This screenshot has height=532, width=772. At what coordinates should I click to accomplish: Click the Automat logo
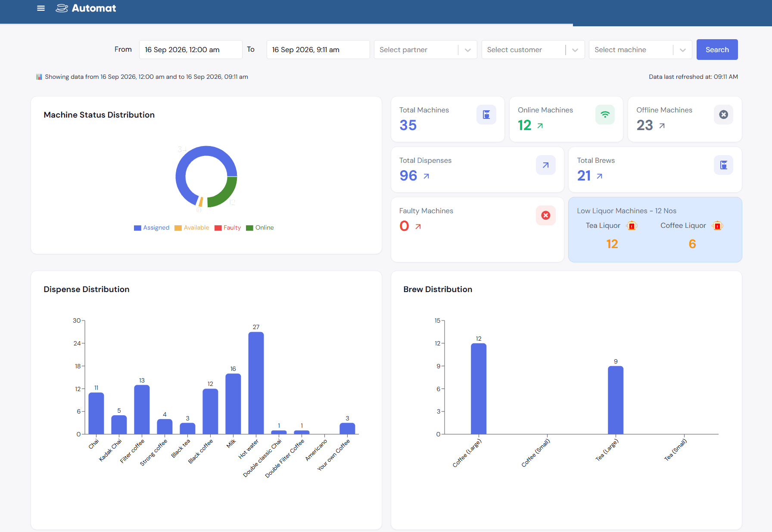[86, 8]
